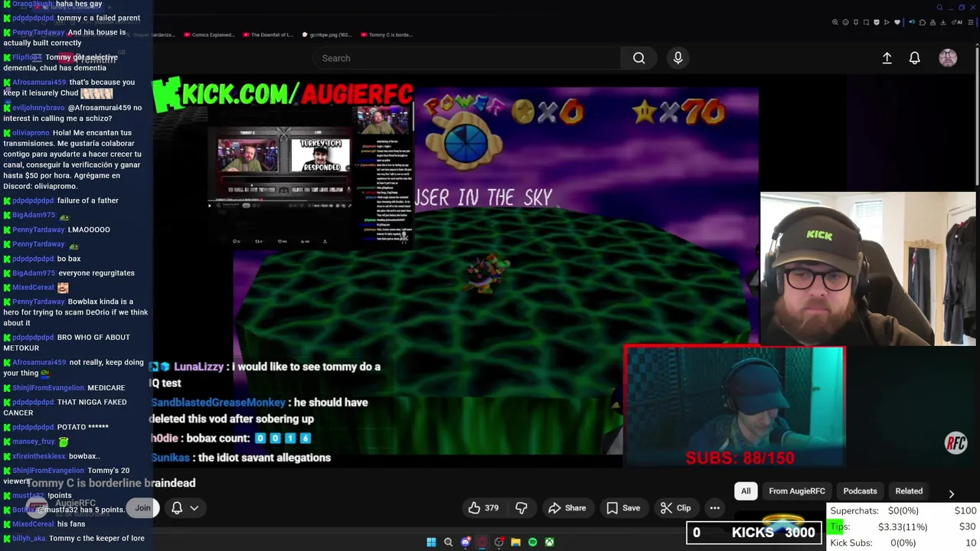Open the browser account profile icon
The image size is (980, 551).
click(x=933, y=22)
